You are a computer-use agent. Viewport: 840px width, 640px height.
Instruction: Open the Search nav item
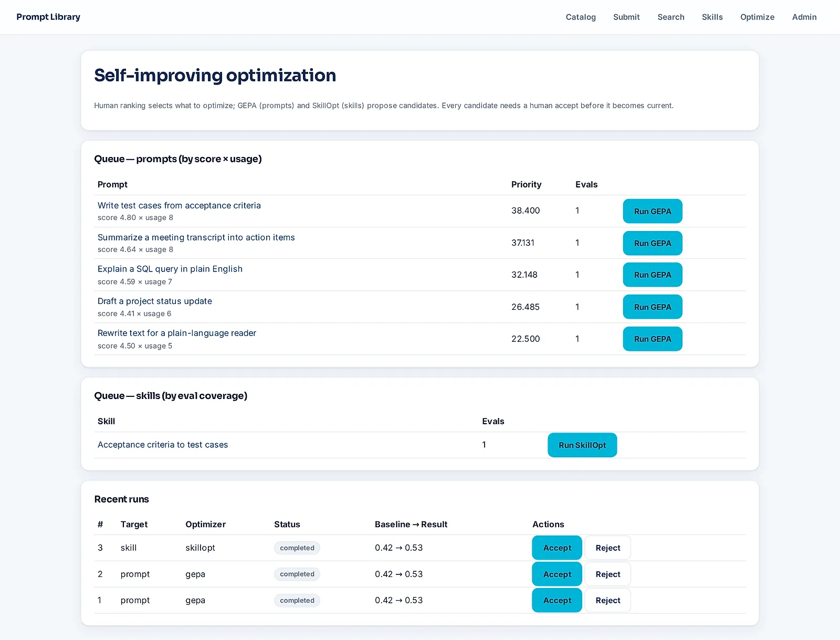[x=671, y=17]
